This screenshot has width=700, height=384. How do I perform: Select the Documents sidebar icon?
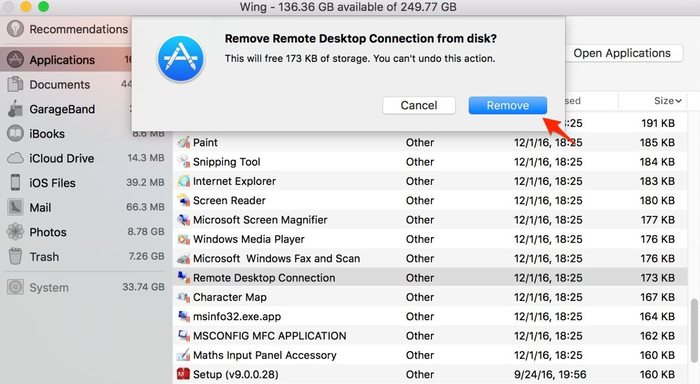click(x=15, y=84)
